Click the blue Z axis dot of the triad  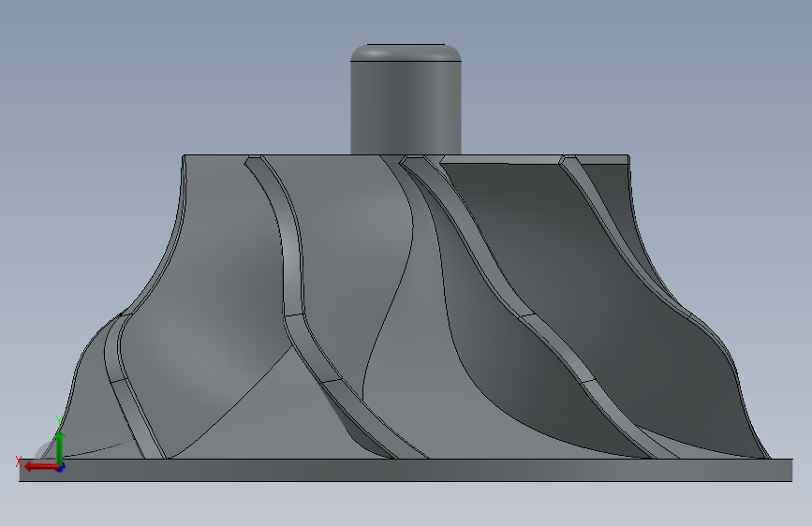(x=61, y=467)
